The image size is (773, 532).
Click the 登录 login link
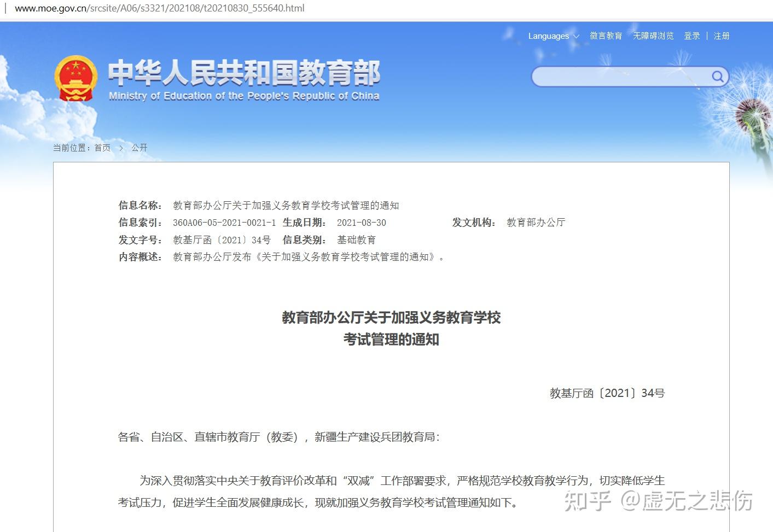[x=691, y=36]
